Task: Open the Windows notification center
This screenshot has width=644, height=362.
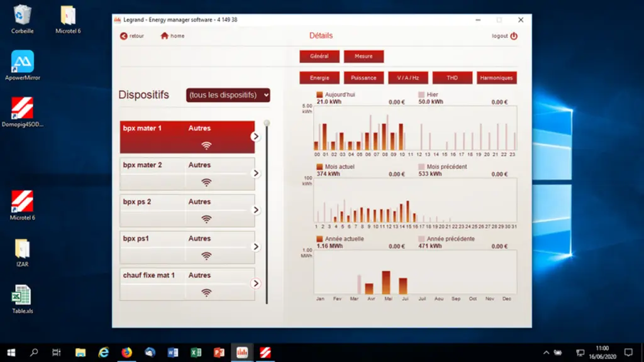Action: 628,353
